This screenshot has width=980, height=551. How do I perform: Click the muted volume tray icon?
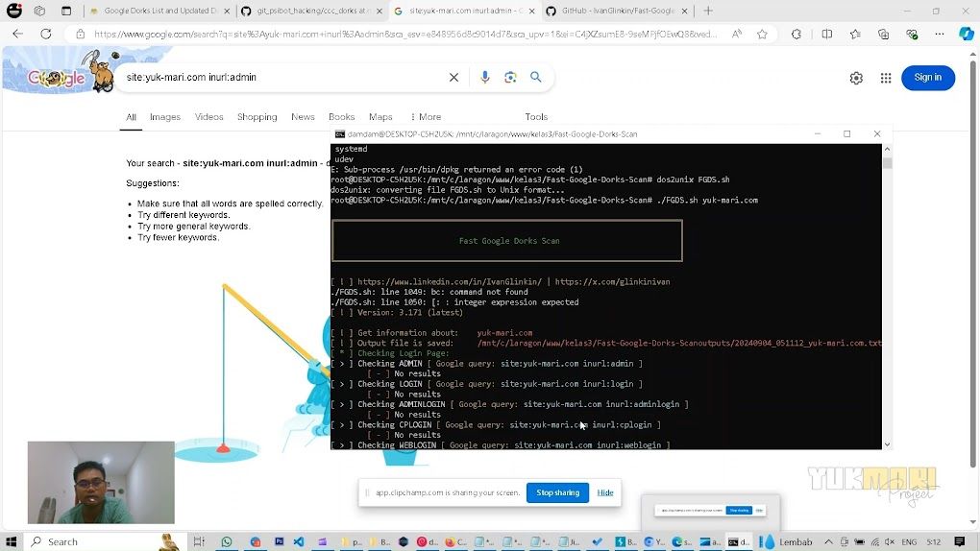890,541
